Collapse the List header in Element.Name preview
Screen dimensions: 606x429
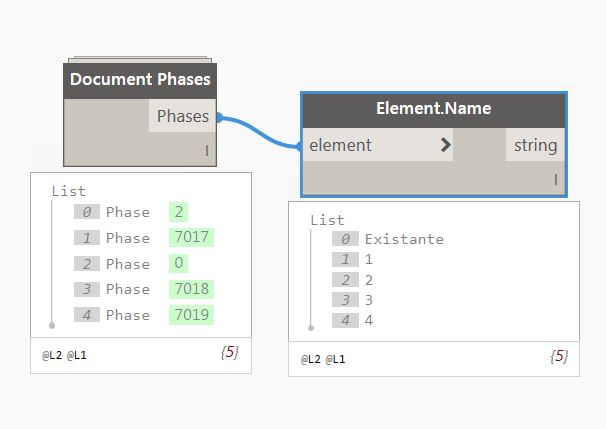click(327, 219)
